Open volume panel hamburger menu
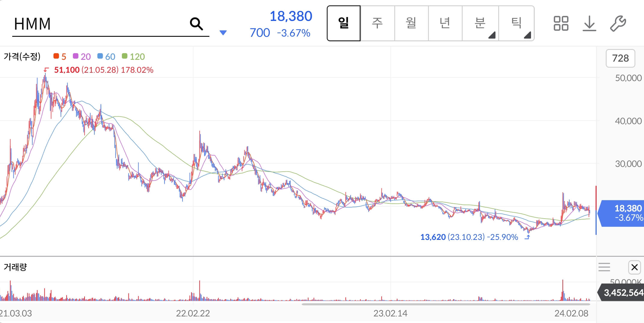644x323 pixels. click(604, 267)
